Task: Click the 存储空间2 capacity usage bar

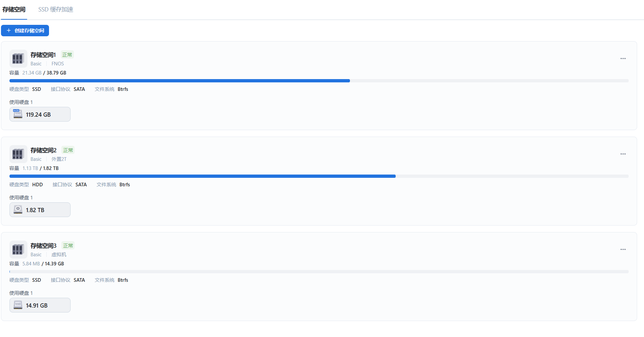Action: [x=319, y=176]
